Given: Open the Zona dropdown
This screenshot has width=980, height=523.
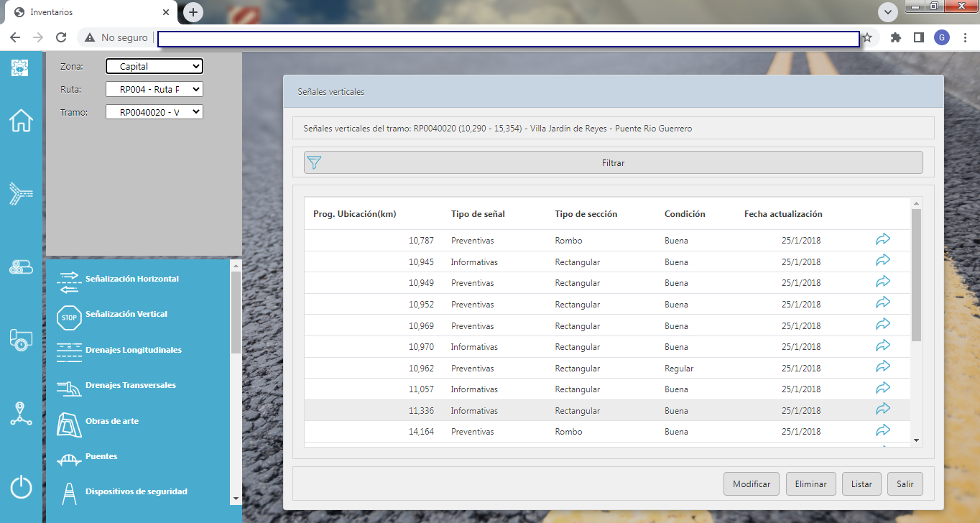Looking at the screenshot, I should 154,66.
